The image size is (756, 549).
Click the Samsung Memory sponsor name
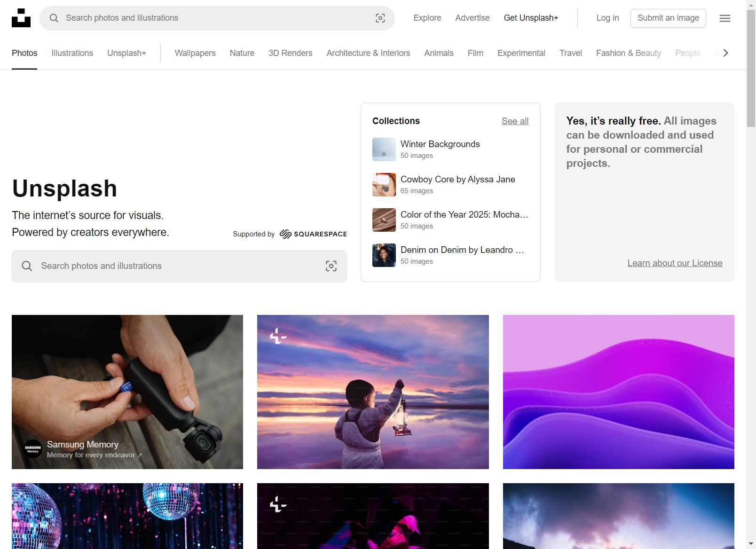point(83,444)
